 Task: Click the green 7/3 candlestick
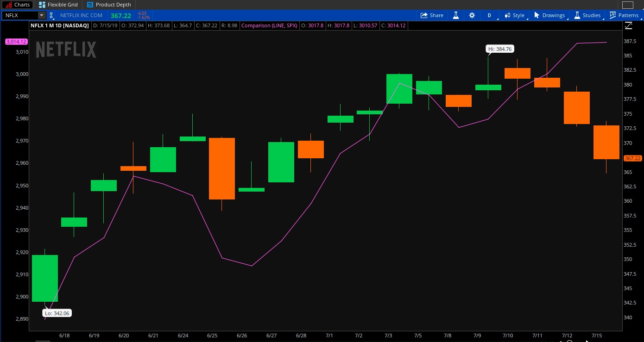399,88
